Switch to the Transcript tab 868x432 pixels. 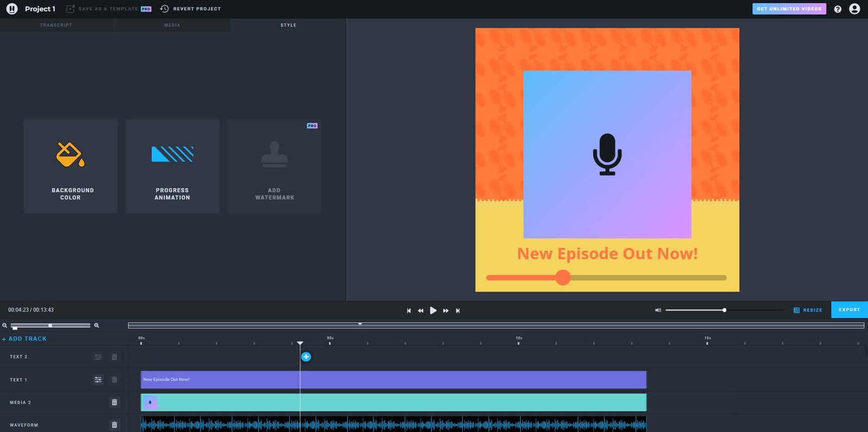tap(56, 25)
